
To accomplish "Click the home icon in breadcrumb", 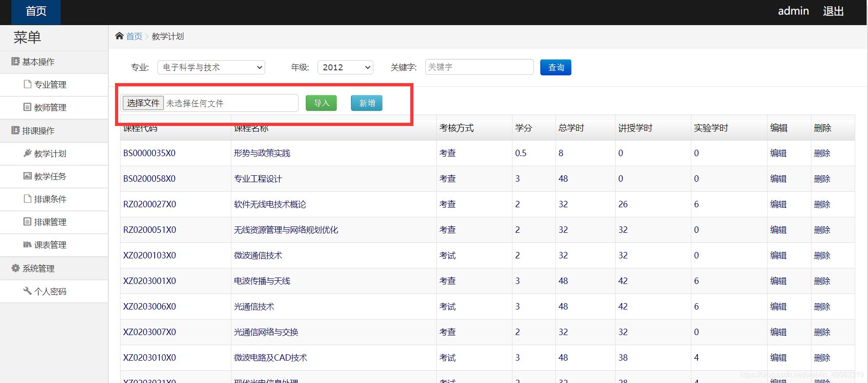I will (x=119, y=36).
